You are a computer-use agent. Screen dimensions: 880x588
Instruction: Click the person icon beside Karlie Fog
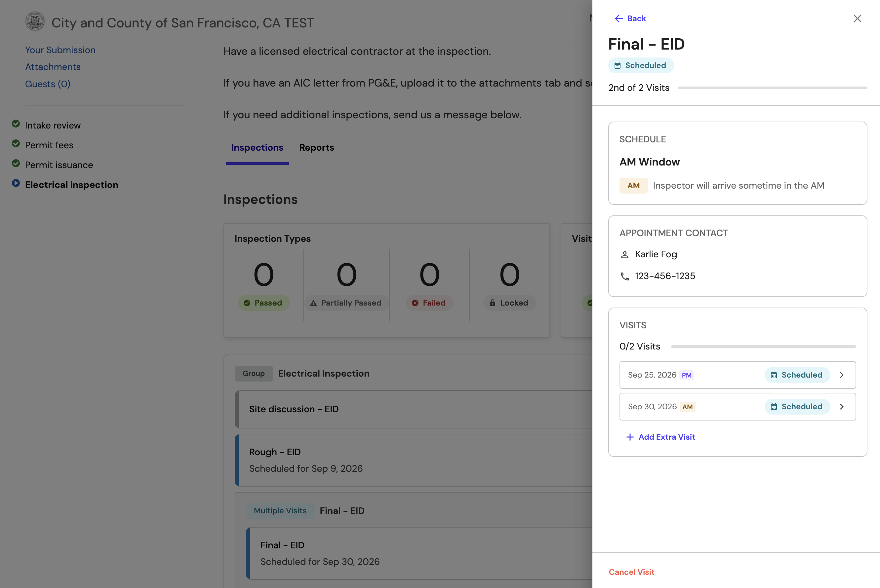(x=624, y=255)
